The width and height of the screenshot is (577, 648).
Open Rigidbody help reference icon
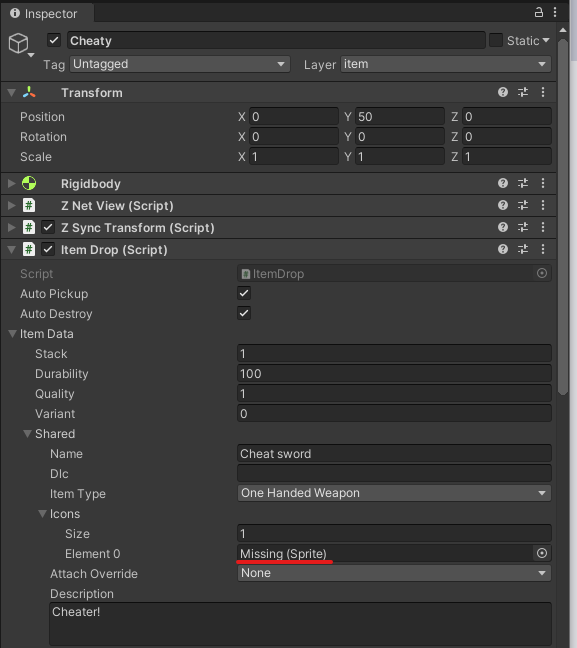[x=503, y=183]
